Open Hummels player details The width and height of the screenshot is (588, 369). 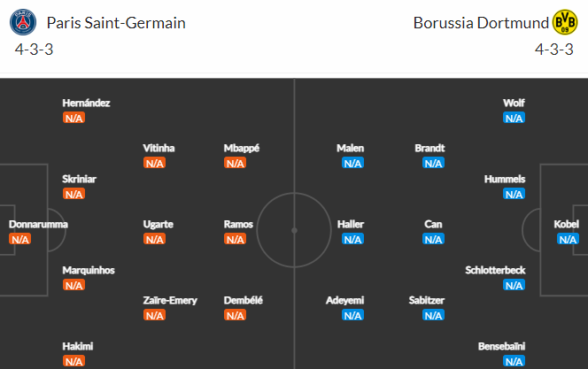[x=505, y=179]
